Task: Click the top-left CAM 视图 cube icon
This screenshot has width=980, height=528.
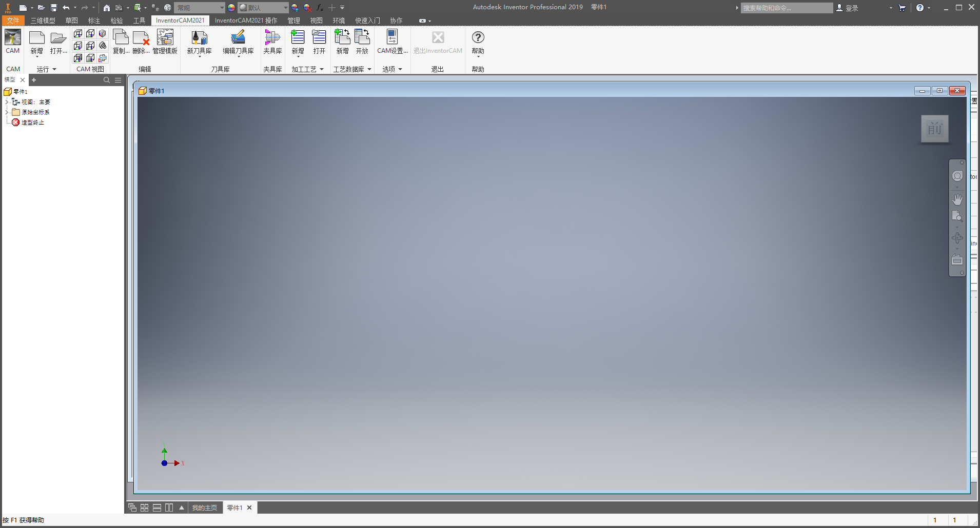Action: point(78,33)
